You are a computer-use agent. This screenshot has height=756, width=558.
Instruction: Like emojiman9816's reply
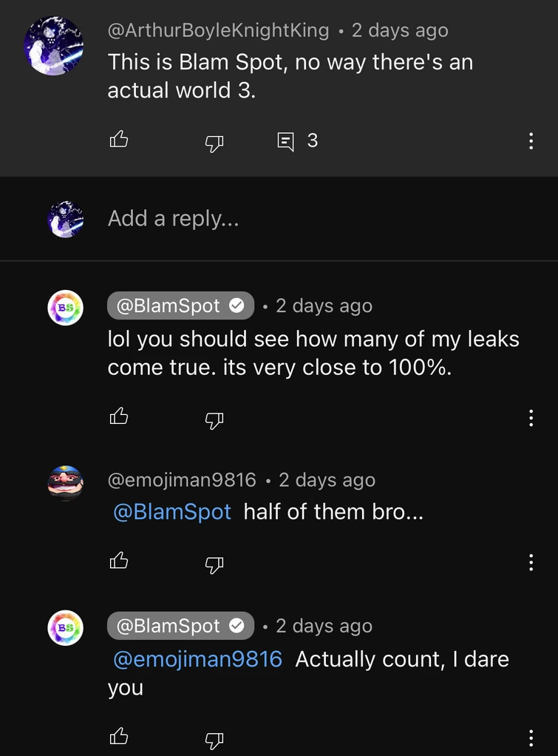coord(119,561)
